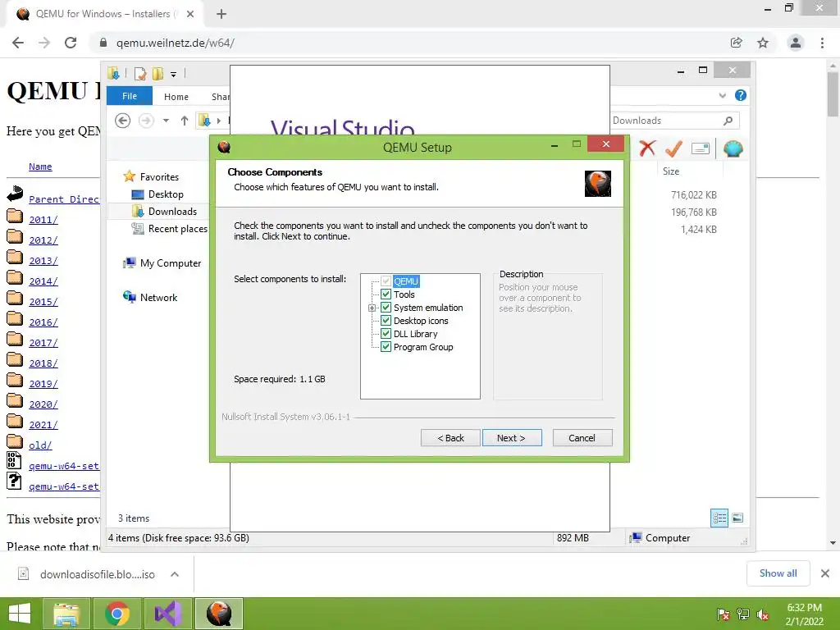Uncheck the Desktop icons component
The width and height of the screenshot is (840, 630).
coord(386,321)
